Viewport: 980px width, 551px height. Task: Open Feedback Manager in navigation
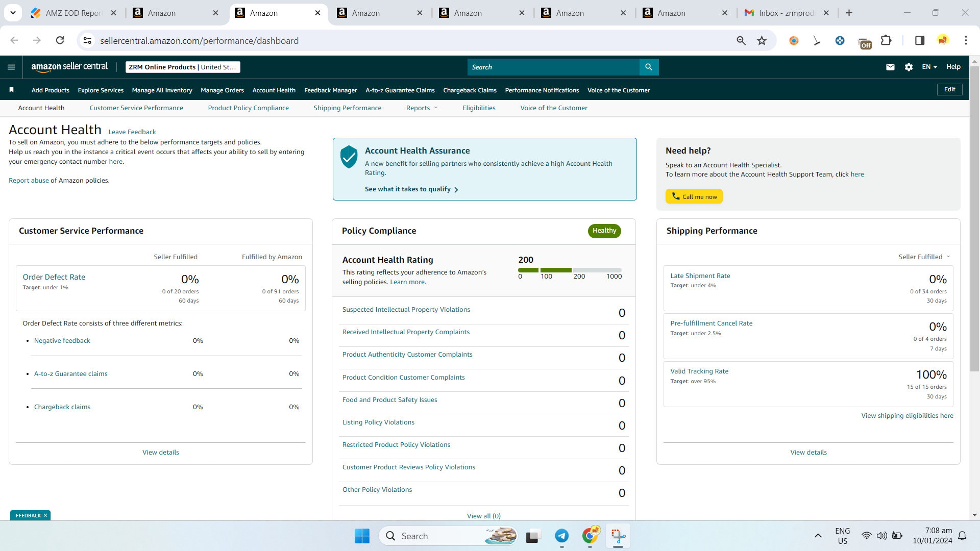(x=330, y=90)
